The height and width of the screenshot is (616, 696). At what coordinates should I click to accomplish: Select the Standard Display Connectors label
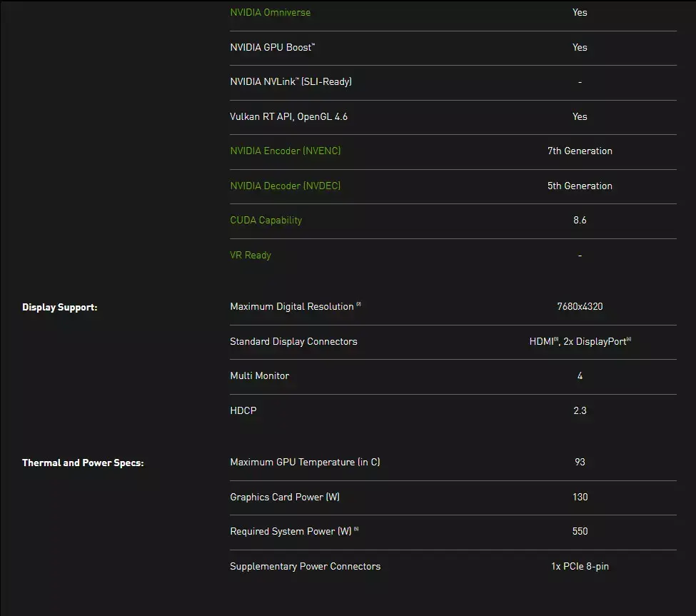point(293,341)
